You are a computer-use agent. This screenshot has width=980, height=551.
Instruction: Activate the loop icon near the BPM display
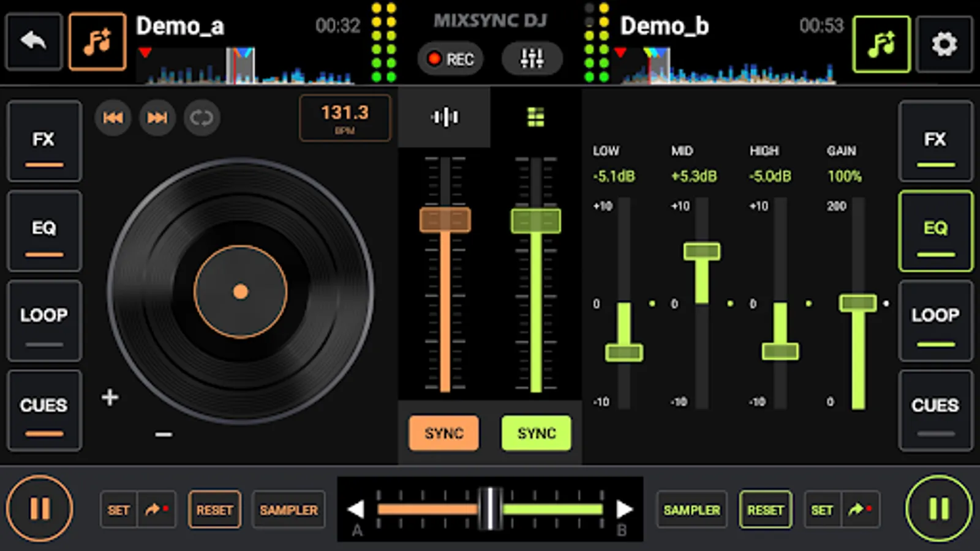(x=202, y=118)
